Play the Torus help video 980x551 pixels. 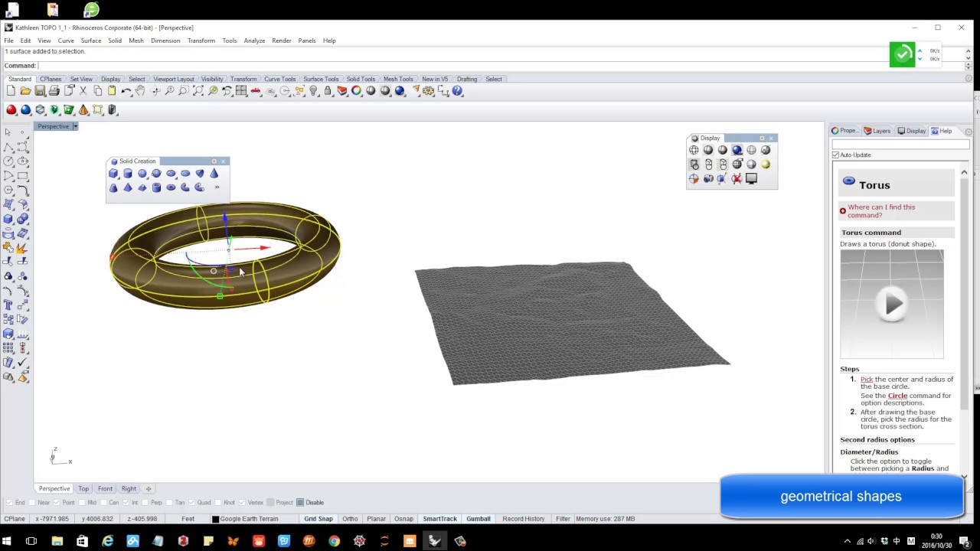(893, 305)
